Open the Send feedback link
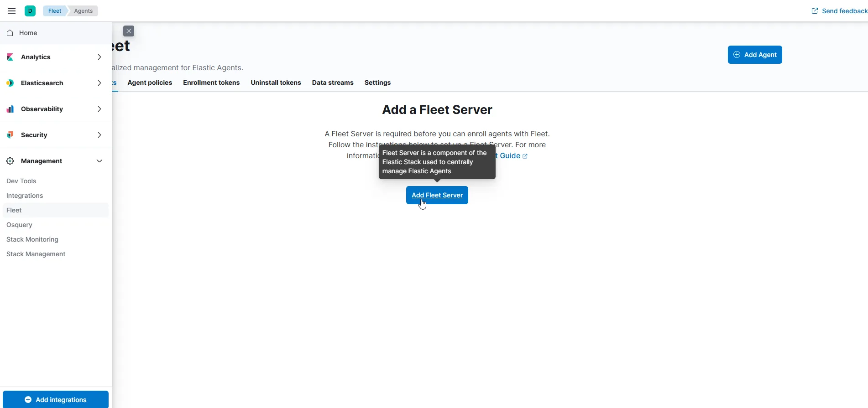Screen dimensions: 868x408 click(839, 11)
